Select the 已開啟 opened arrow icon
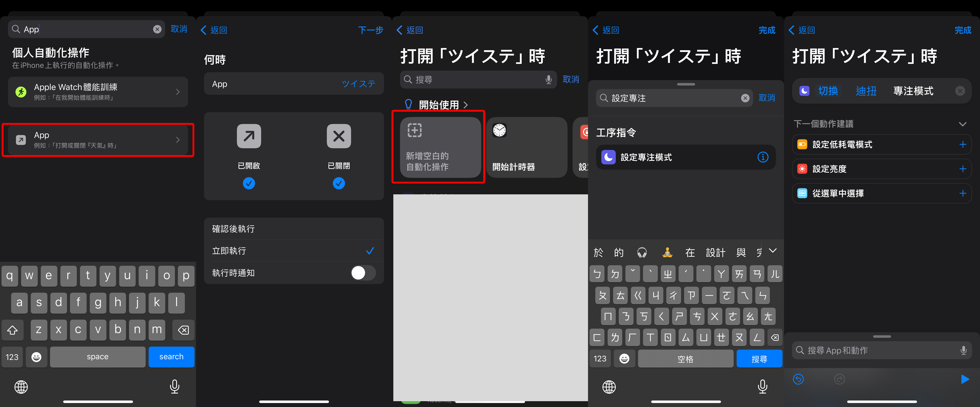Image resolution: width=980 pixels, height=407 pixels. point(249,136)
